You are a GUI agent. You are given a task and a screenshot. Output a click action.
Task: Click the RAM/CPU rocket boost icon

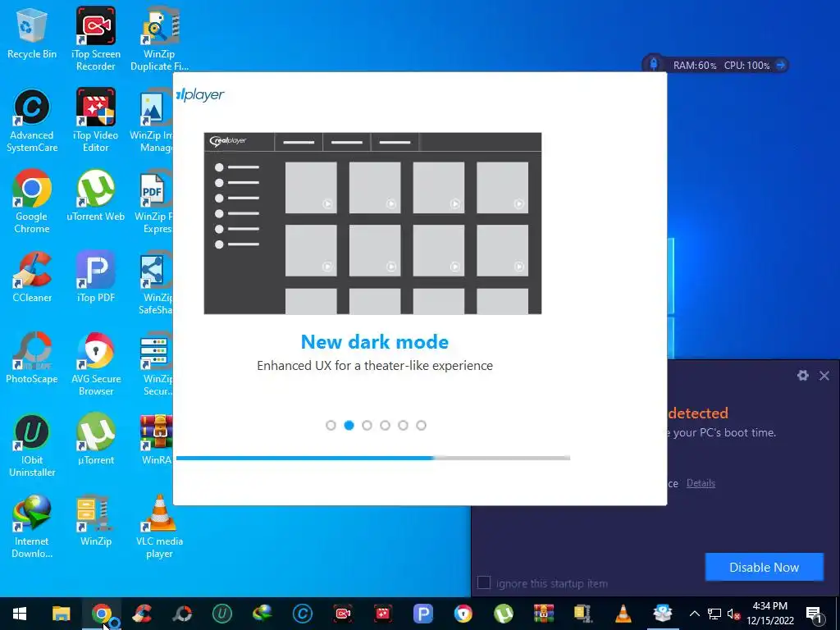click(x=654, y=64)
